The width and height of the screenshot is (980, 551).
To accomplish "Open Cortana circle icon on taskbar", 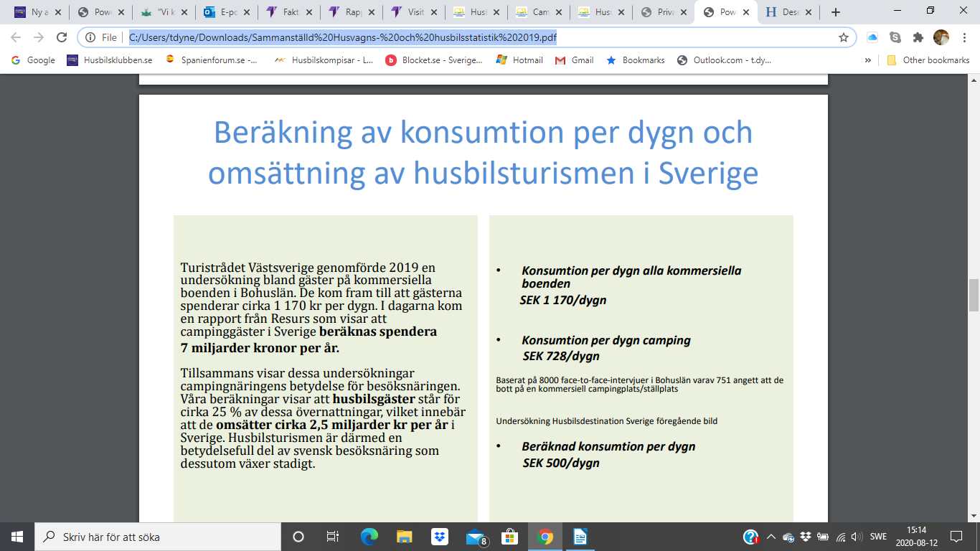I will 298,536.
